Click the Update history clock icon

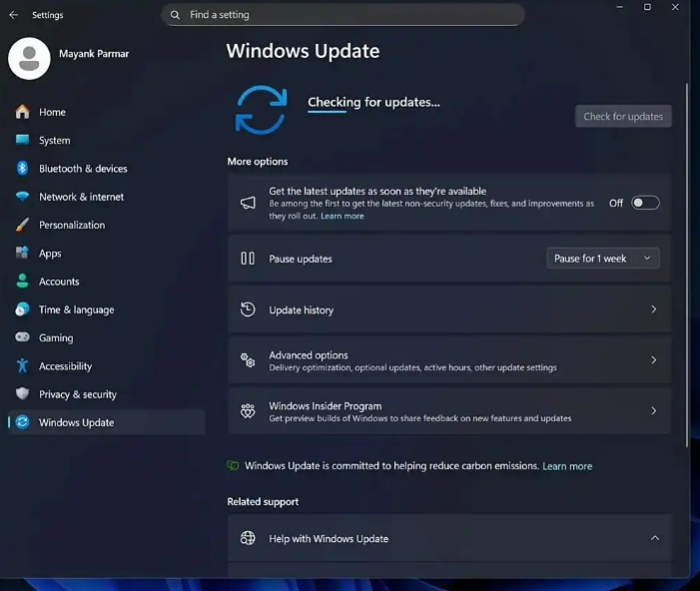point(248,309)
